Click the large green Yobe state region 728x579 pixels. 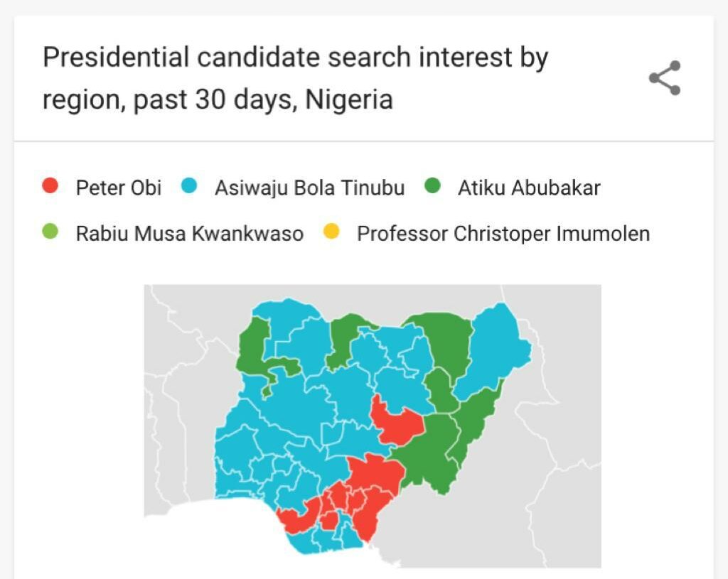point(445,343)
